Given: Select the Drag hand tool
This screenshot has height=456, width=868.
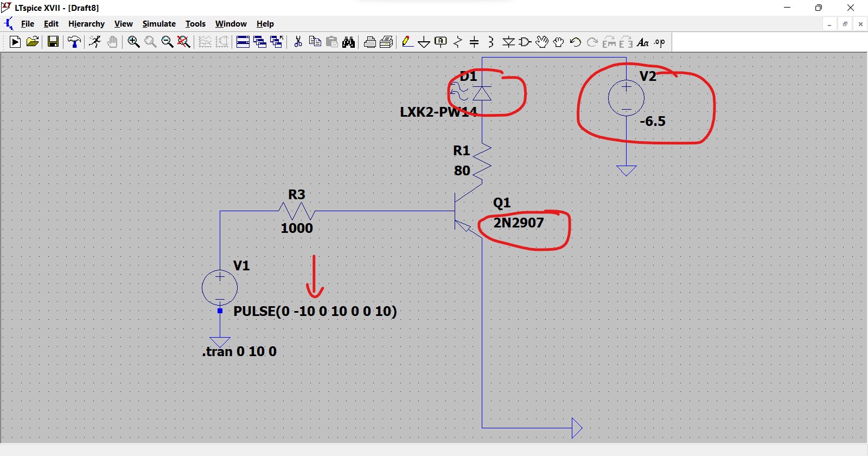Looking at the screenshot, I should click(x=559, y=42).
